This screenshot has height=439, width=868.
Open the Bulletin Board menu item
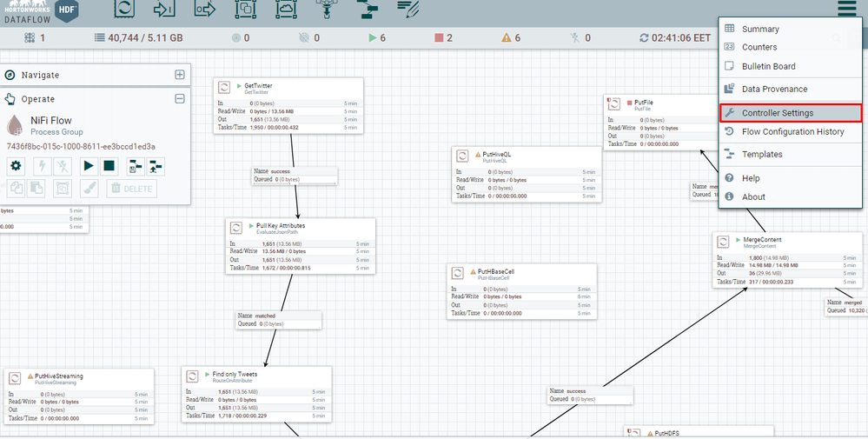click(768, 66)
